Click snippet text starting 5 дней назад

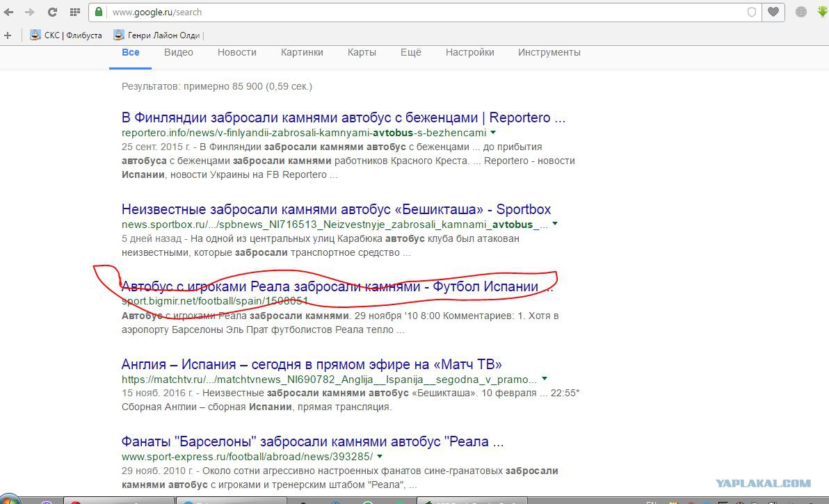pos(321,245)
